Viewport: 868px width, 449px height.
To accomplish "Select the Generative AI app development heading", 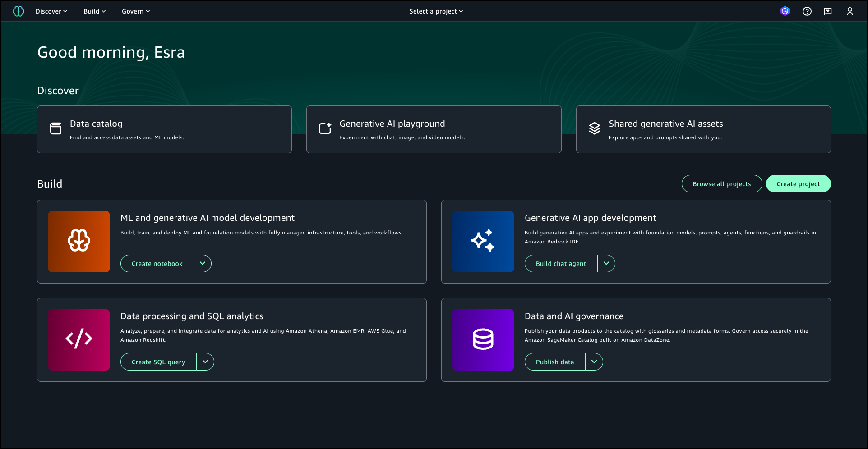I will [590, 218].
